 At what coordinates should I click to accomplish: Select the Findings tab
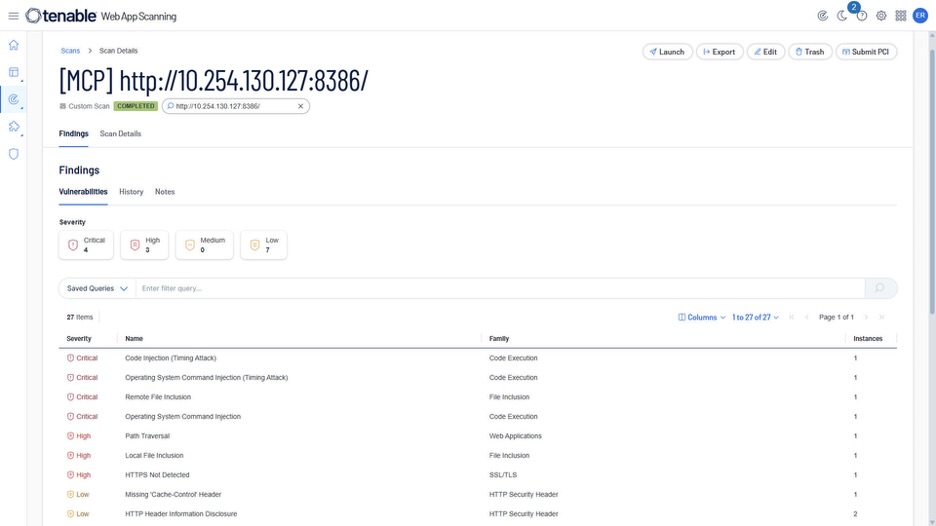73,134
